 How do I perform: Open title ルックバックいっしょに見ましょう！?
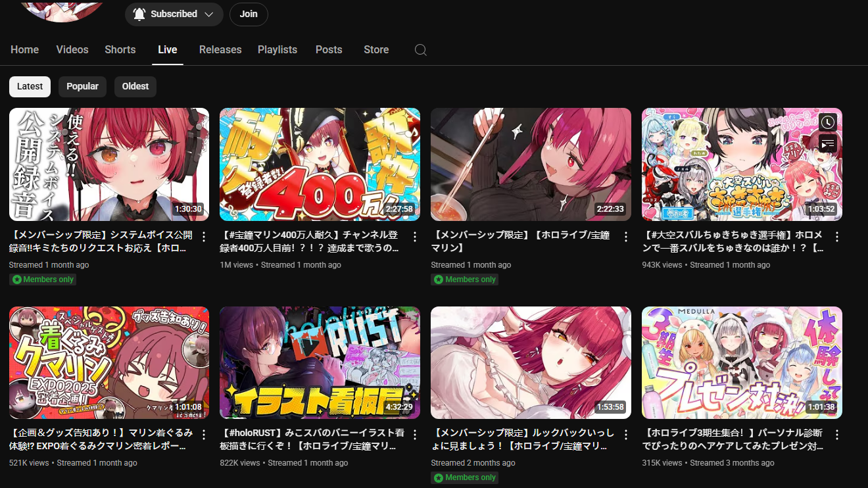[x=523, y=439]
